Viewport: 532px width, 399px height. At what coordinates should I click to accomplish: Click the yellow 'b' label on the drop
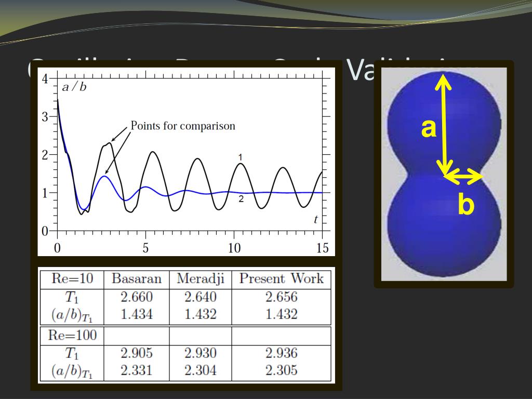(x=466, y=204)
